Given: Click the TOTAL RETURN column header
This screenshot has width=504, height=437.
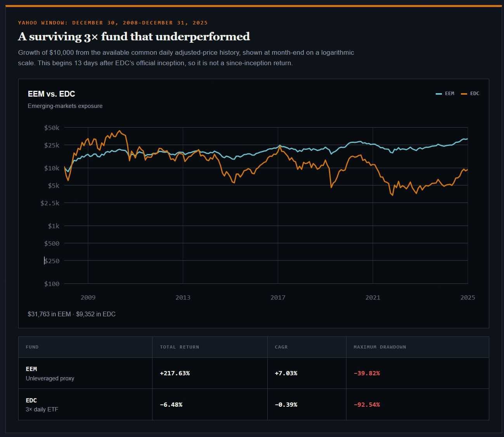Looking at the screenshot, I should point(180,347).
